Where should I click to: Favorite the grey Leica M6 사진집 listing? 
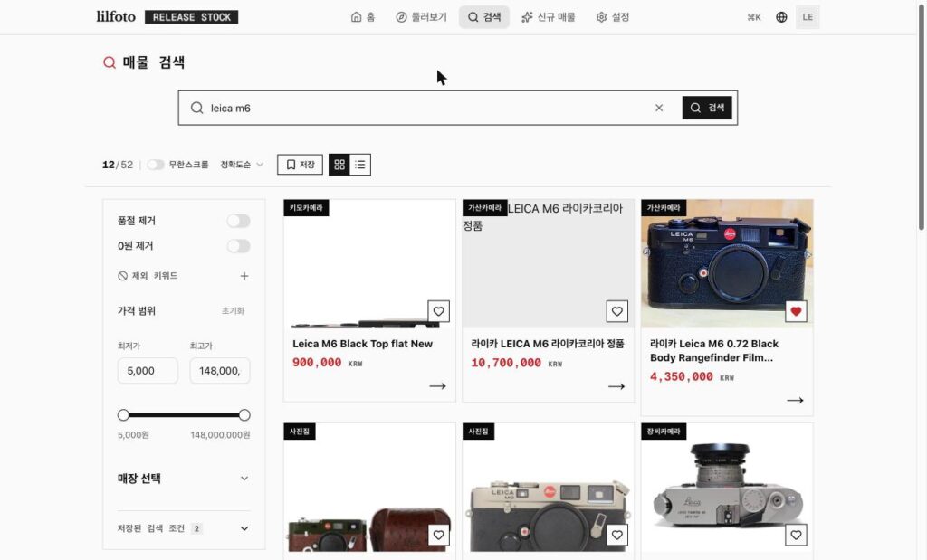[x=617, y=536]
